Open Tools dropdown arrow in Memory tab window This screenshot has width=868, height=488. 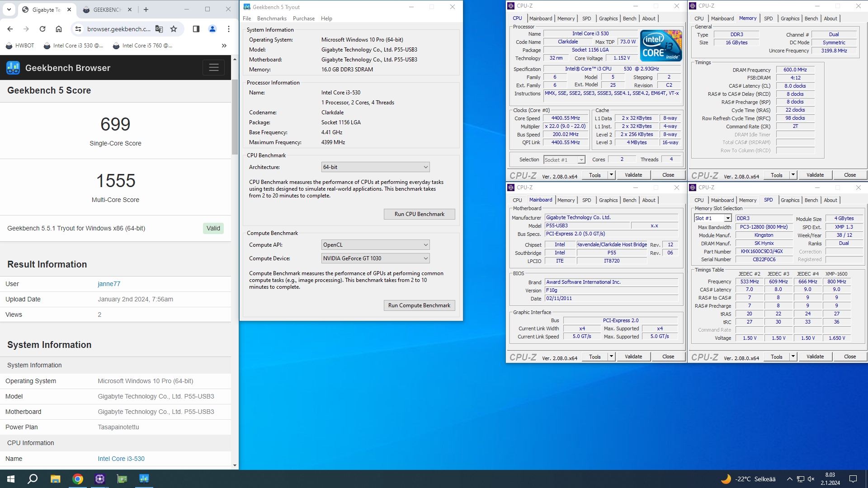pyautogui.click(x=793, y=175)
